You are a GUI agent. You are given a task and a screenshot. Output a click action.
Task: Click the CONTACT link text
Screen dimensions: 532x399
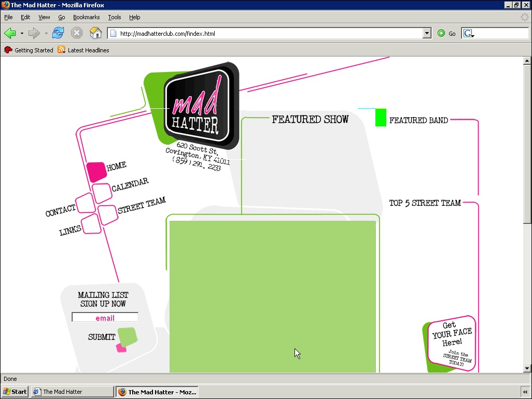click(x=60, y=210)
